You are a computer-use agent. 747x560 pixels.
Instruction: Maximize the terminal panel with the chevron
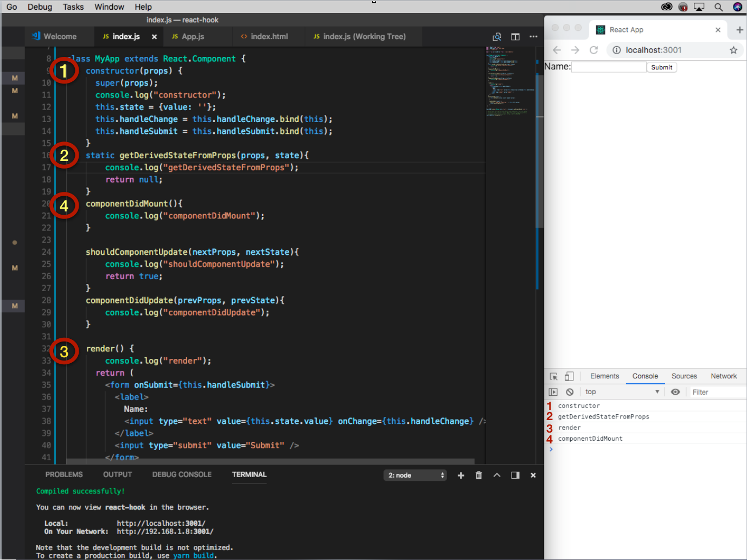click(497, 475)
